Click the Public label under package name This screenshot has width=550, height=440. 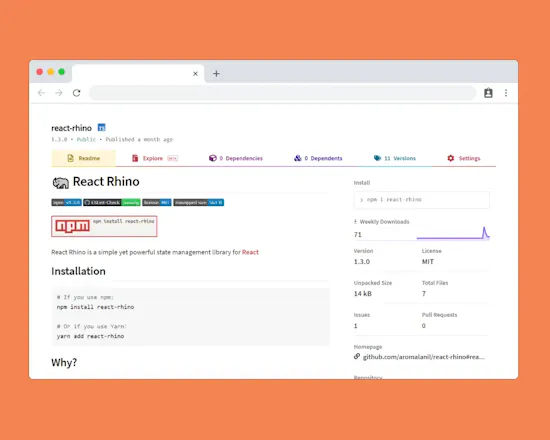click(86, 139)
